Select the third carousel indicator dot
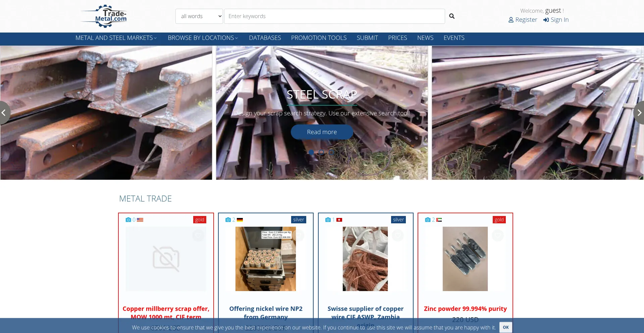This screenshot has height=333, width=644. [331, 152]
